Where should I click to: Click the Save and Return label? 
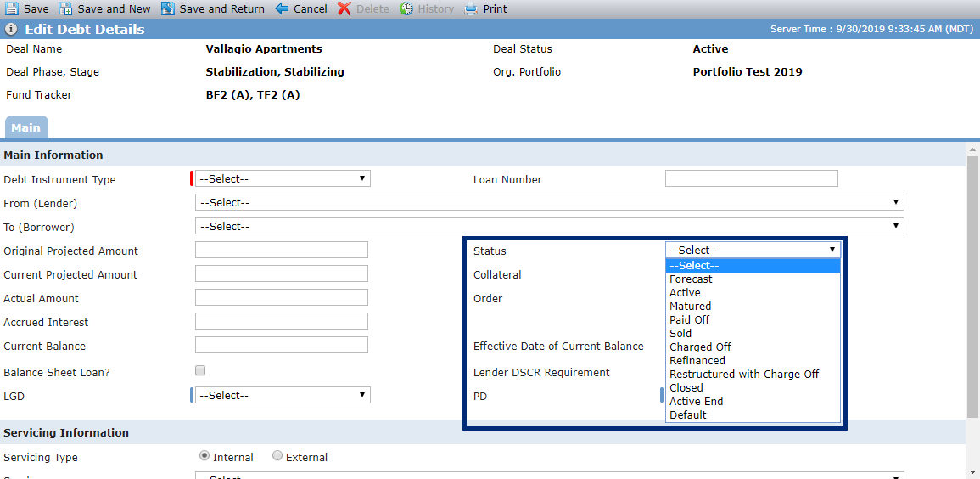[x=221, y=8]
